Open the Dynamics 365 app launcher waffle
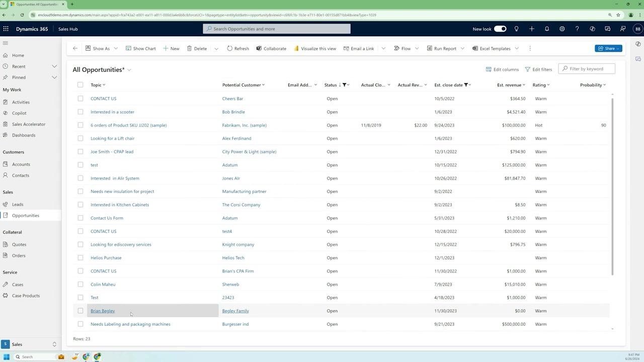 pyautogui.click(x=6, y=29)
